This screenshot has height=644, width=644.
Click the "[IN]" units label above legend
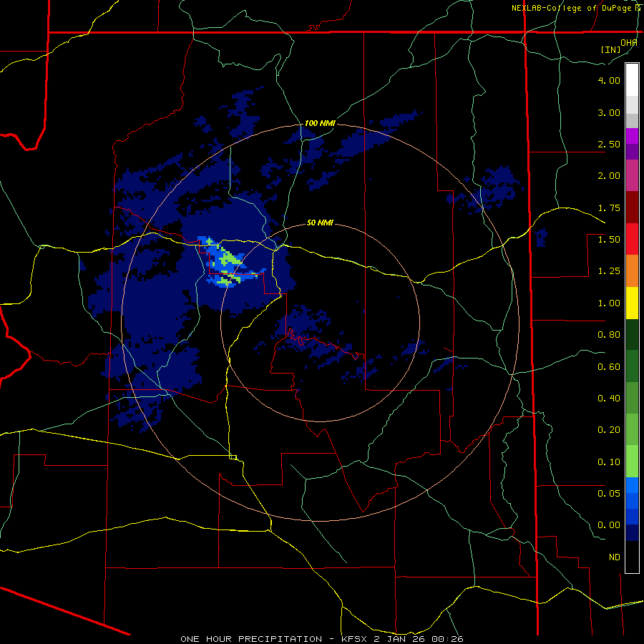pyautogui.click(x=611, y=49)
